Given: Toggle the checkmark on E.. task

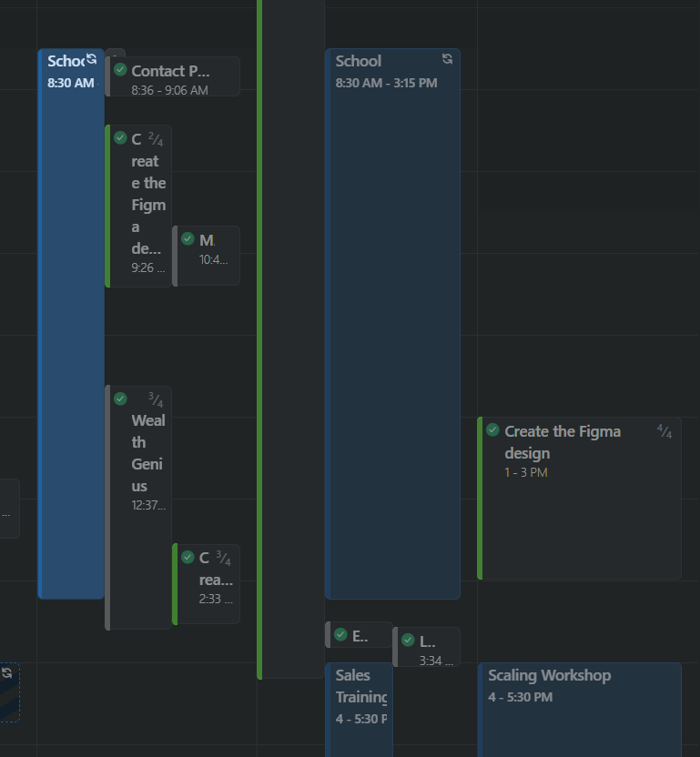Looking at the screenshot, I should pos(340,634).
